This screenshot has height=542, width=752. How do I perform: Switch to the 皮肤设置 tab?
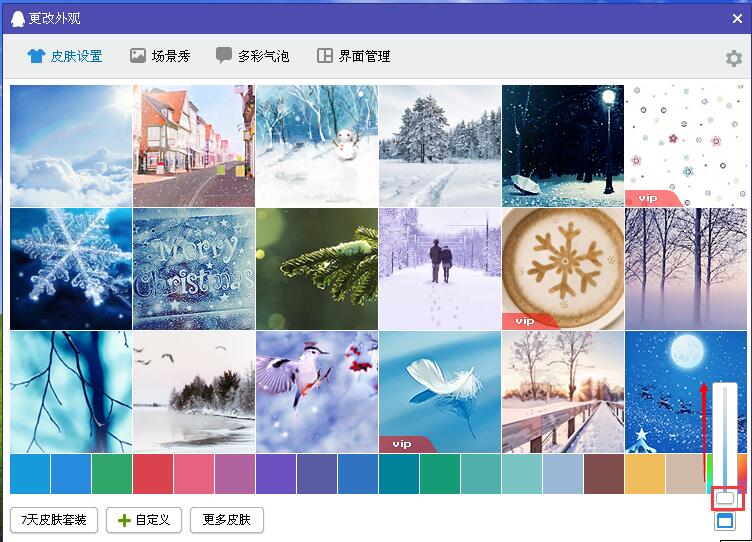point(64,56)
